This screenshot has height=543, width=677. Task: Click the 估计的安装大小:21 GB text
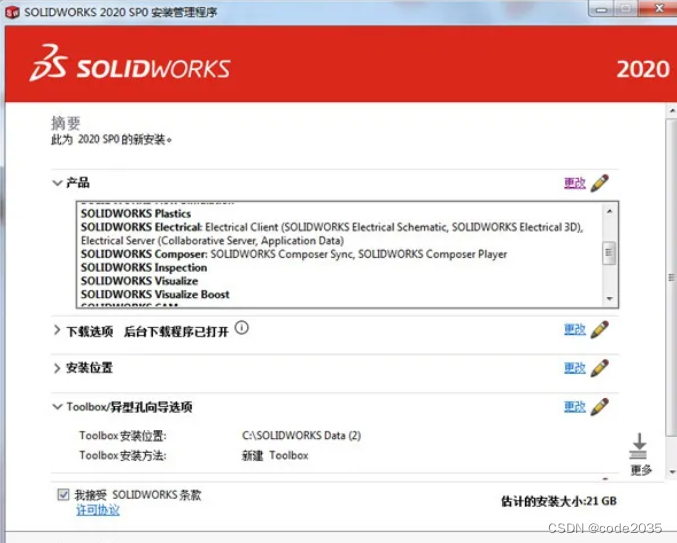(559, 501)
